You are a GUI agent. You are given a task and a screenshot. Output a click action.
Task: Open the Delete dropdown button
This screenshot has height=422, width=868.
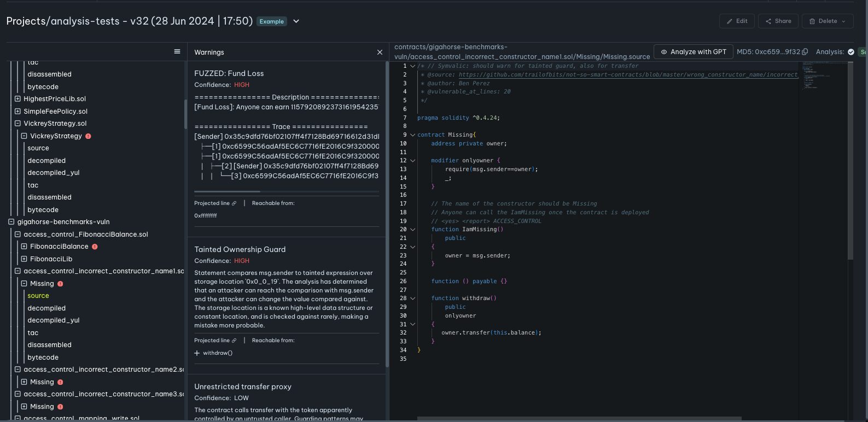click(x=828, y=21)
